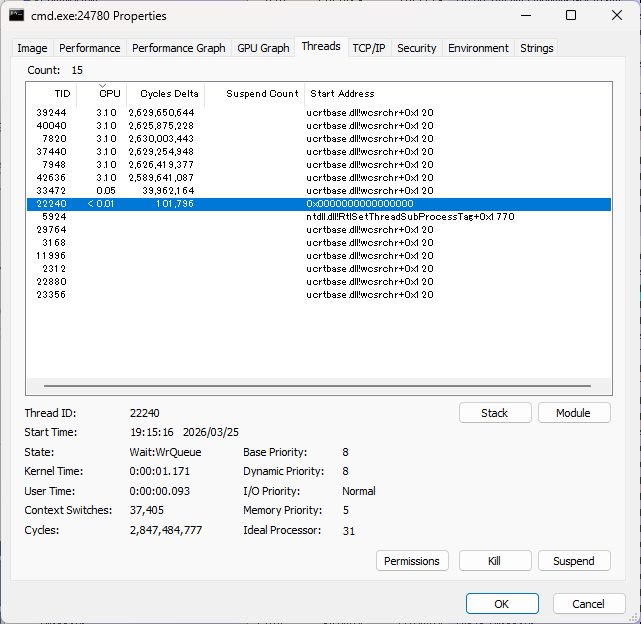
Task: Switch to the Strings tab
Action: [536, 48]
